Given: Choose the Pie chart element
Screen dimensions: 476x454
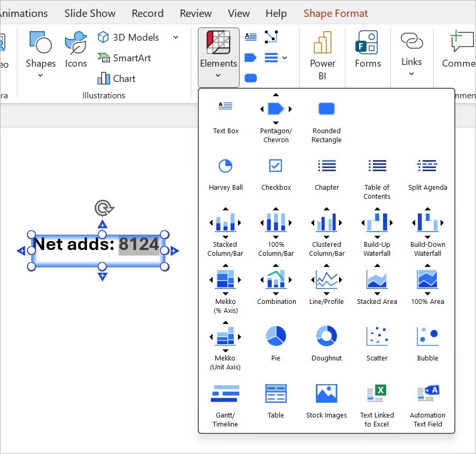Looking at the screenshot, I should [x=276, y=344].
